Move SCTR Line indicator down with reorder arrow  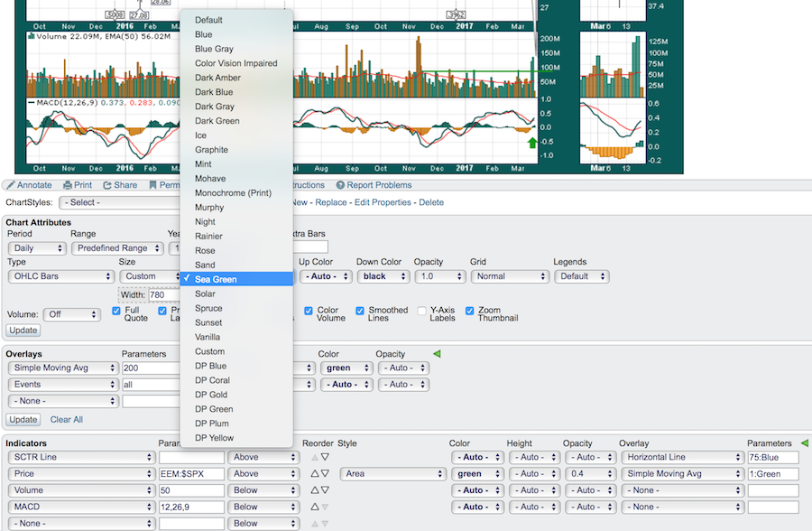point(326,458)
